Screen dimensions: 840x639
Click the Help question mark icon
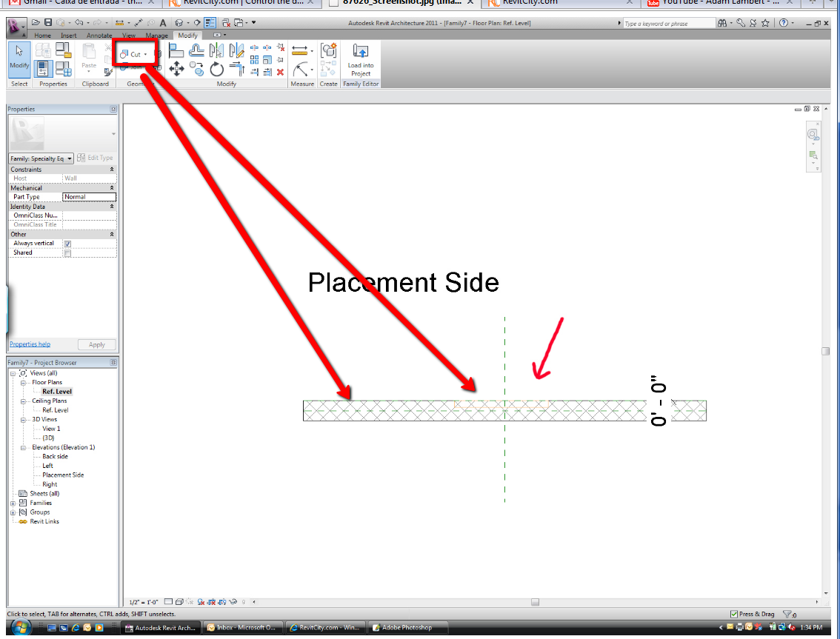tap(784, 23)
